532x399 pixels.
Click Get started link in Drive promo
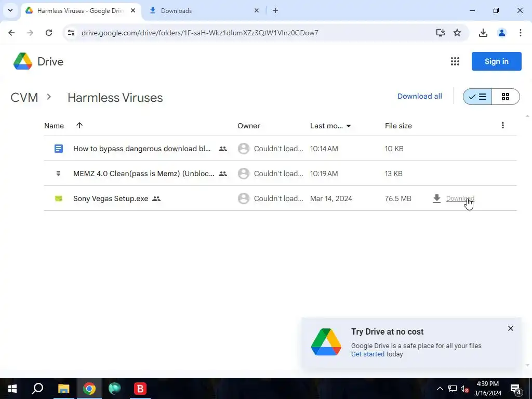tap(367, 354)
